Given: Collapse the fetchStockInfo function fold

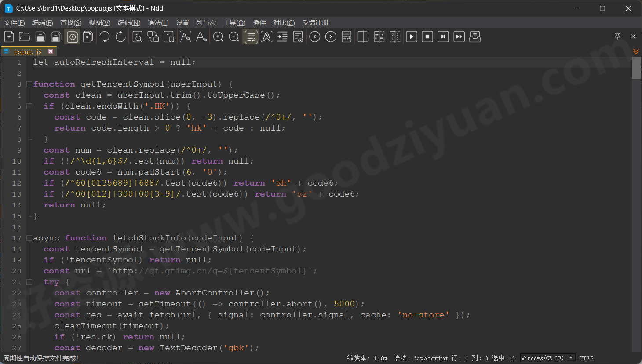Looking at the screenshot, I should 29,238.
